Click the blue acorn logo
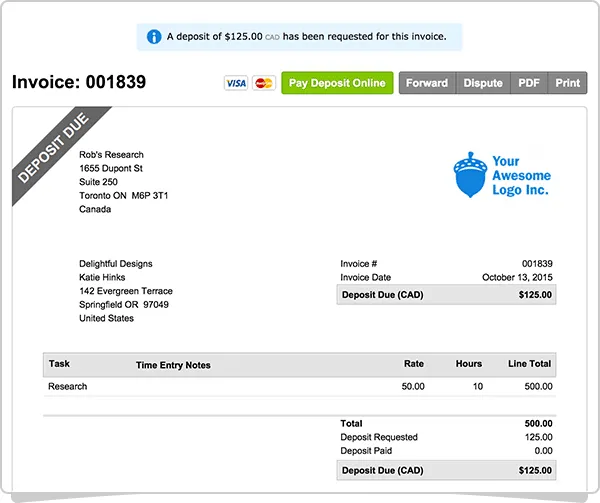Screen dimensions: 600x503 [x=468, y=175]
